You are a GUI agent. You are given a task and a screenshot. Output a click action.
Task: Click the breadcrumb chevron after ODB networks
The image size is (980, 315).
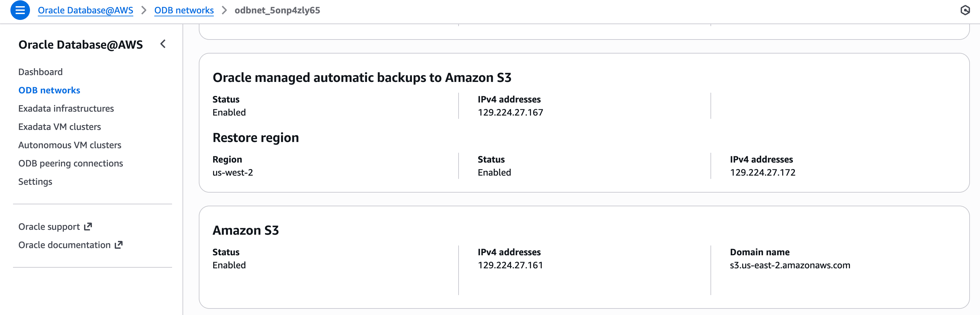pyautogui.click(x=223, y=10)
